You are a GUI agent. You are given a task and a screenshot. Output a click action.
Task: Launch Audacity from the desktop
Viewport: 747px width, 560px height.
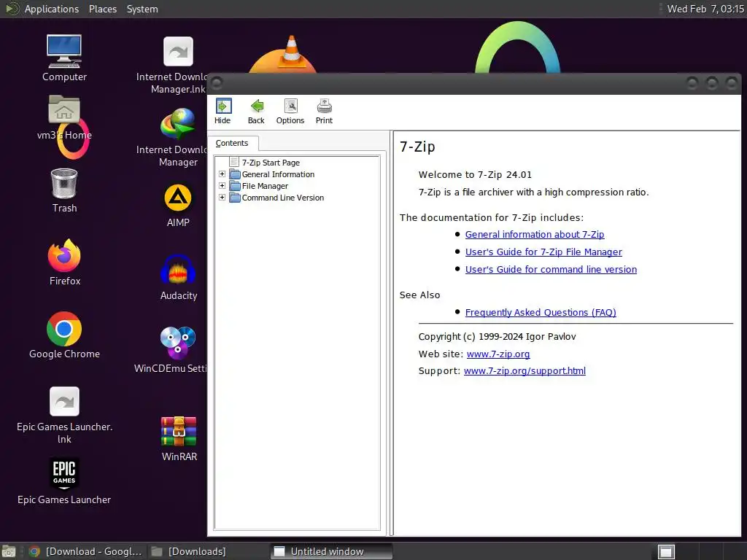[x=178, y=278]
